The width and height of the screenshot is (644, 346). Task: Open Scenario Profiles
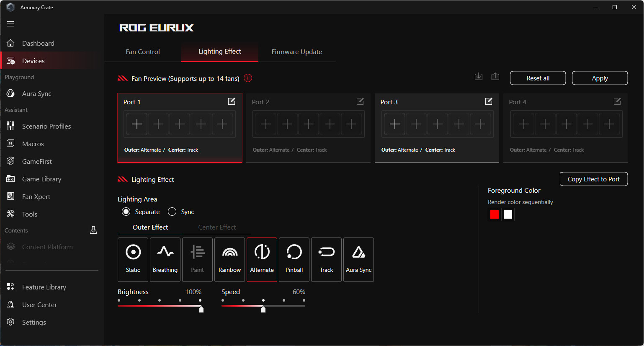pyautogui.click(x=52, y=126)
